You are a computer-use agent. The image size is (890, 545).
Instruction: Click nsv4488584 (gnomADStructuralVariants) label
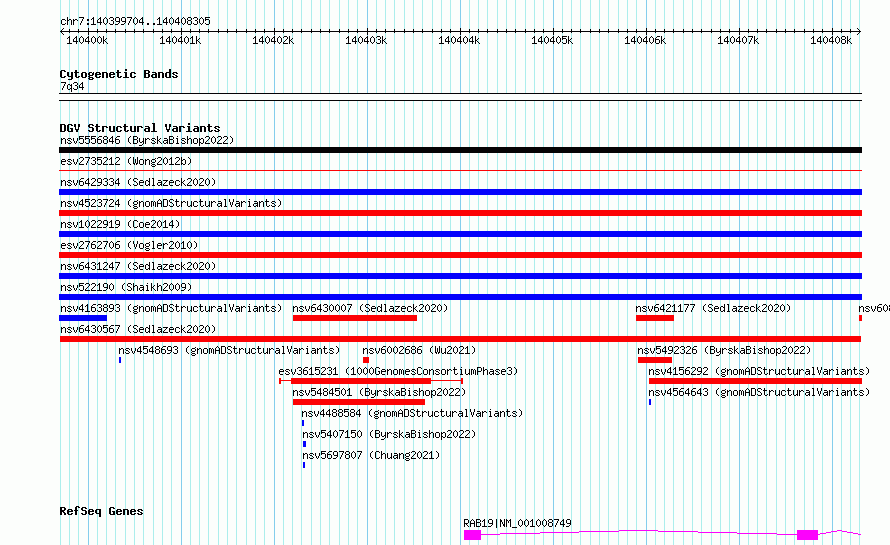click(x=412, y=413)
